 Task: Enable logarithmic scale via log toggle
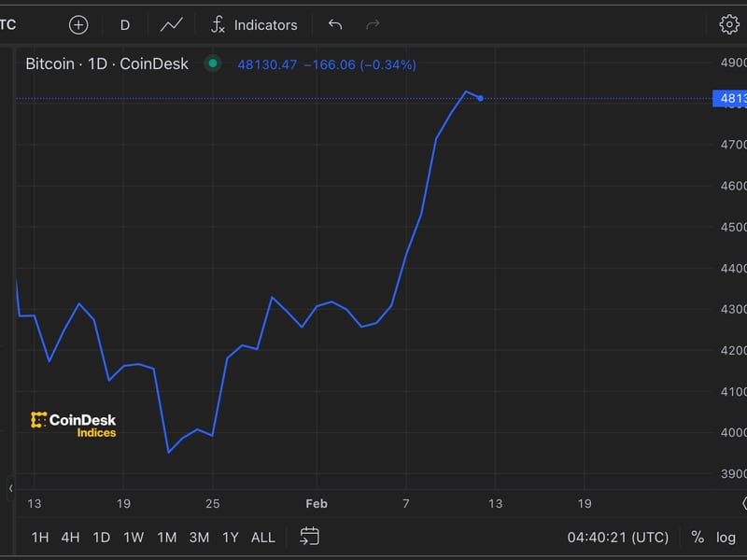coord(726,537)
